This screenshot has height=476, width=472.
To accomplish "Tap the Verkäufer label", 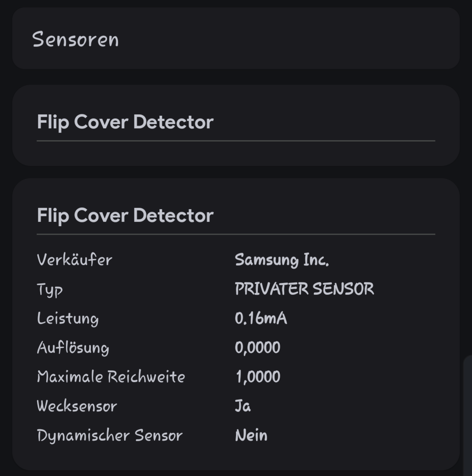I will pyautogui.click(x=74, y=260).
